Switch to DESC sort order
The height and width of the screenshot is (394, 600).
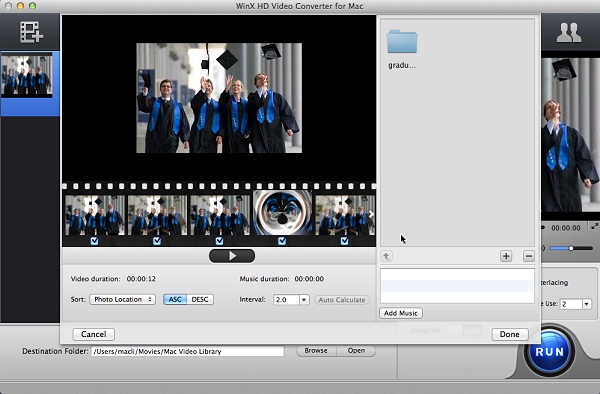click(x=200, y=299)
